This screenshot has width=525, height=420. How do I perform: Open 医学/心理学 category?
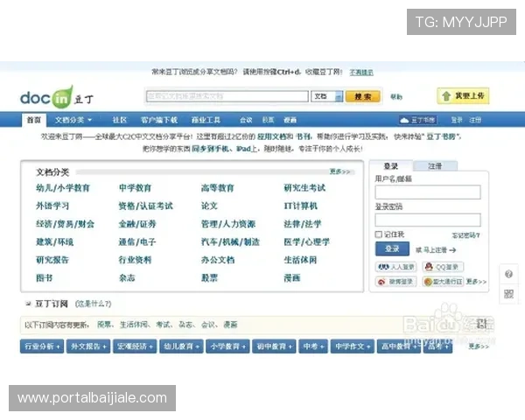click(307, 241)
